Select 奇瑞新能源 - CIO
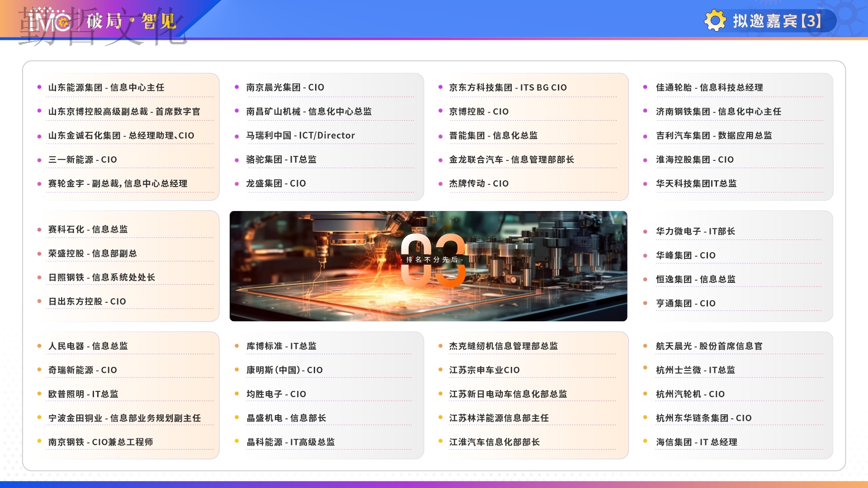The width and height of the screenshot is (868, 488). (x=83, y=370)
